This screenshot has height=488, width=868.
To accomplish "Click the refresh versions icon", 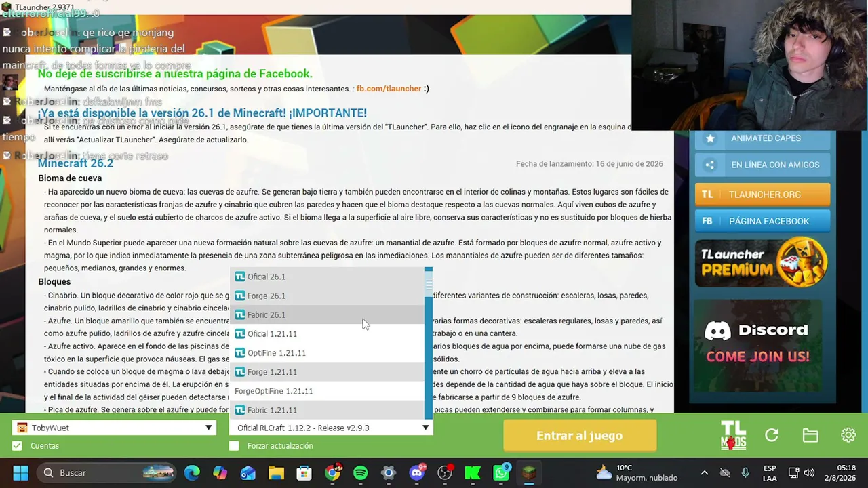I will (772, 436).
